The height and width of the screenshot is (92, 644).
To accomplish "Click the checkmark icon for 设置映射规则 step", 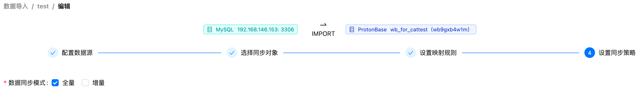I will (x=411, y=53).
